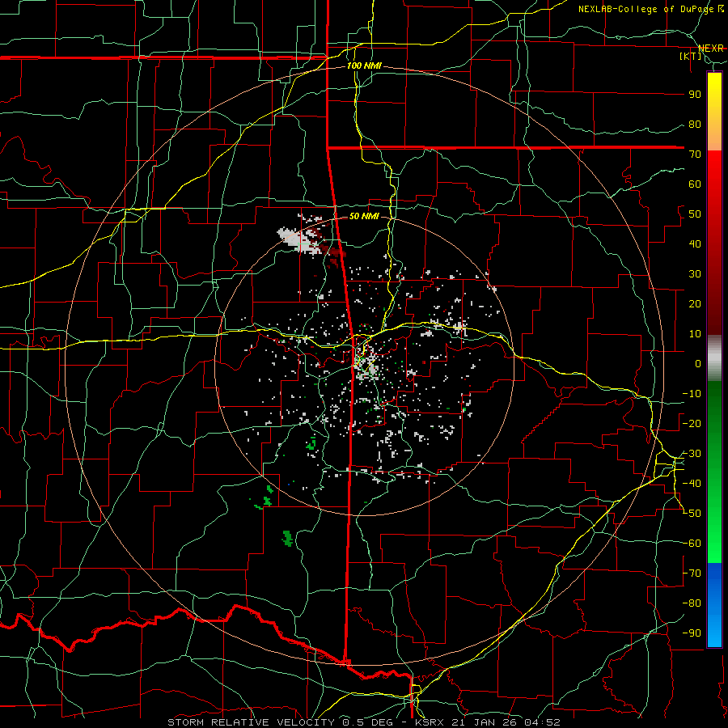Click the 70 value on velocity scale
Screen dimensions: 728x728
695,154
